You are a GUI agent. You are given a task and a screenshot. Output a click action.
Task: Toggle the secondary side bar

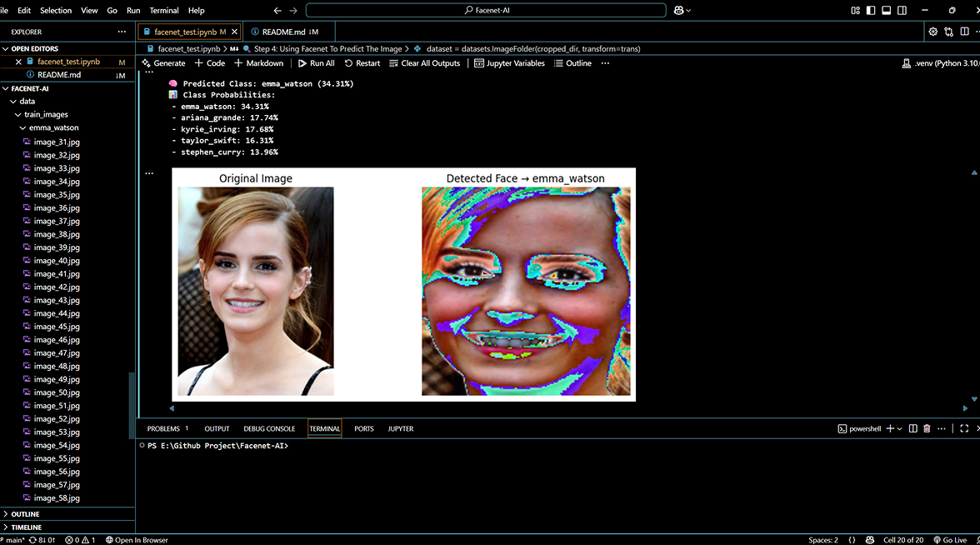coord(902,11)
